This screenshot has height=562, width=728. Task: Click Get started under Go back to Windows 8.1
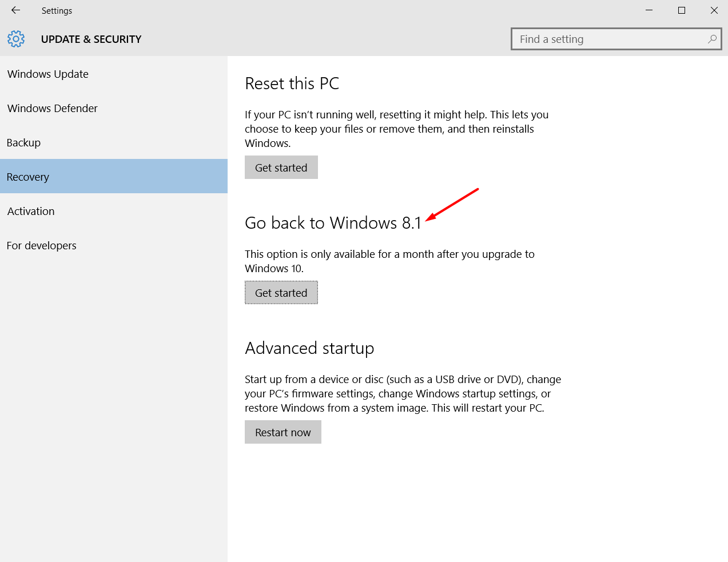pyautogui.click(x=281, y=292)
